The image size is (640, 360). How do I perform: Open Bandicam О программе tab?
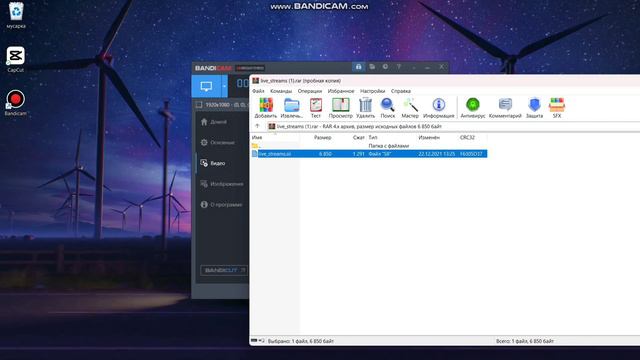(x=222, y=204)
